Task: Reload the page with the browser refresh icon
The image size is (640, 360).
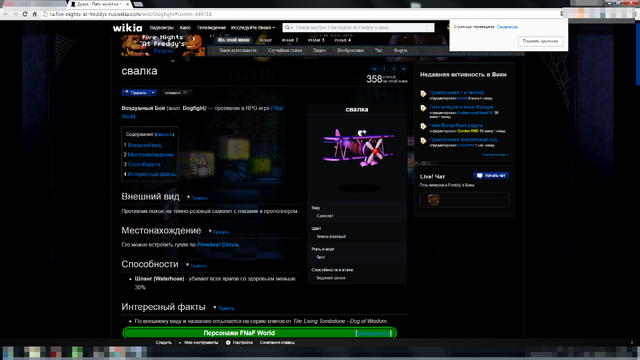Action: point(25,14)
